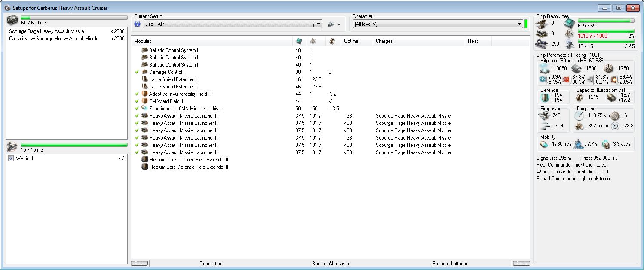
Task: Click the Optimal column header
Action: [357, 41]
